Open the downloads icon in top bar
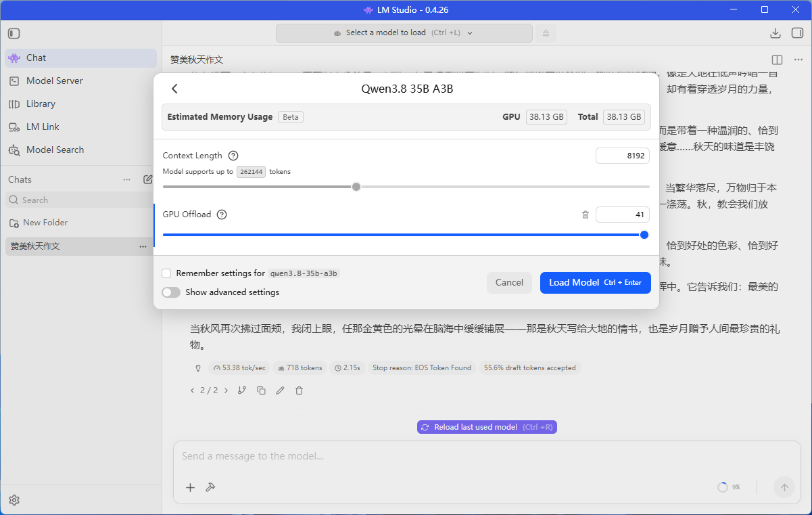The width and height of the screenshot is (812, 515). click(x=775, y=33)
